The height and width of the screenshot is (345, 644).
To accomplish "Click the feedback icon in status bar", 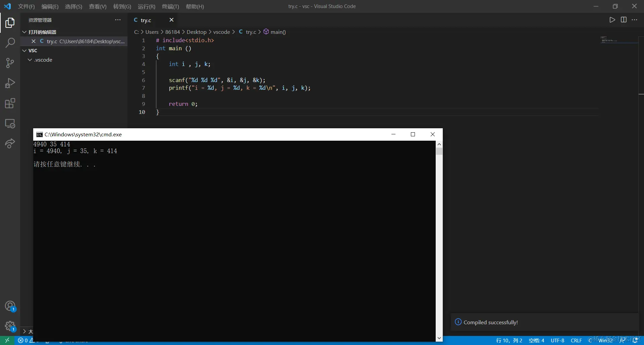I will [x=622, y=340].
